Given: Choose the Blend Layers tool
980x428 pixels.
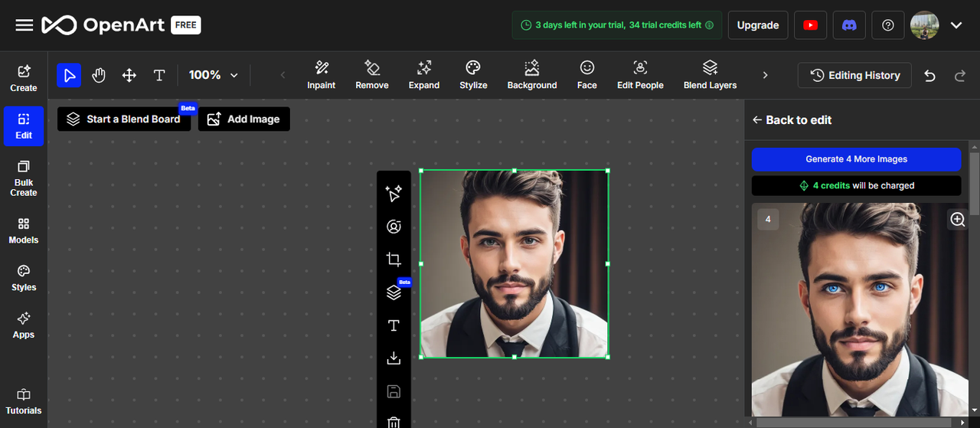Looking at the screenshot, I should click(x=710, y=75).
